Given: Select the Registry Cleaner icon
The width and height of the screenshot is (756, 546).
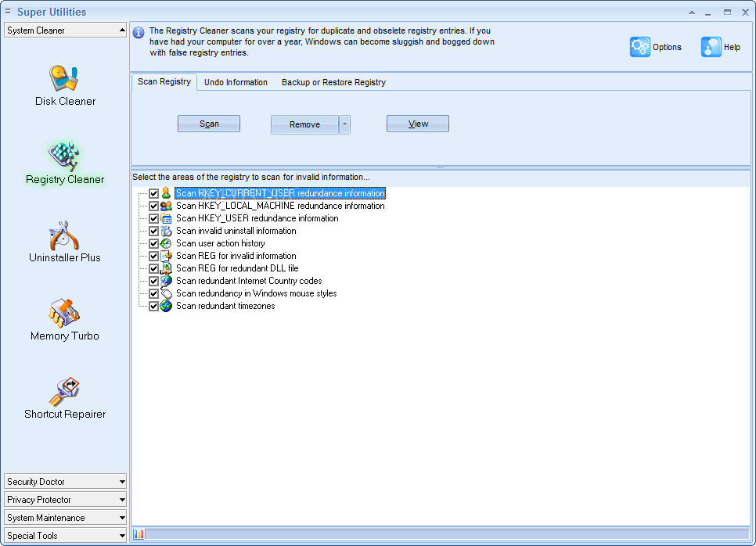Looking at the screenshot, I should [x=63, y=156].
